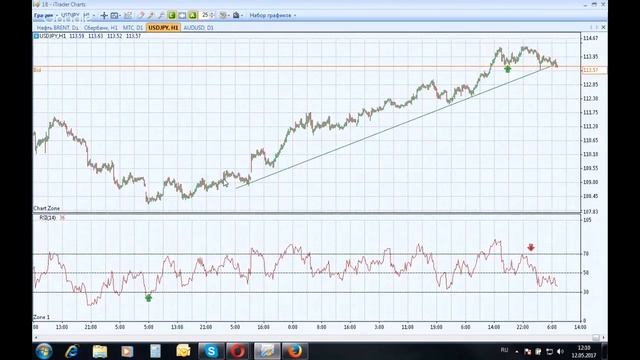Click the RU language indicator

(504, 350)
